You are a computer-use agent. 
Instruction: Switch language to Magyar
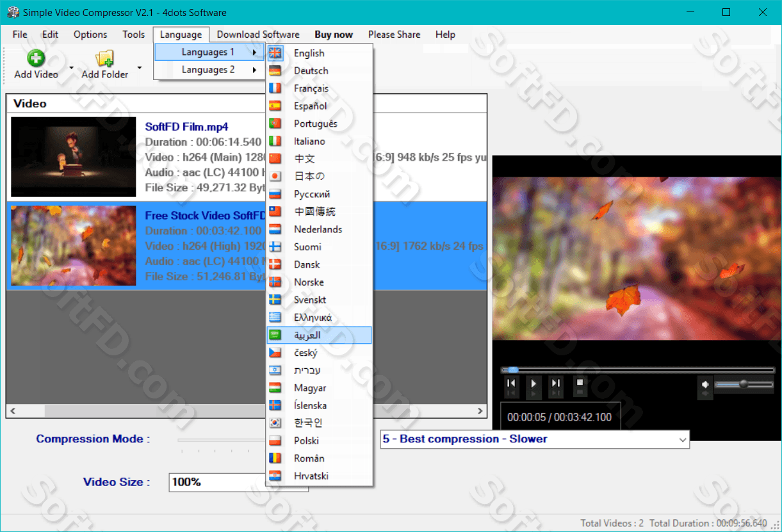[320, 388]
